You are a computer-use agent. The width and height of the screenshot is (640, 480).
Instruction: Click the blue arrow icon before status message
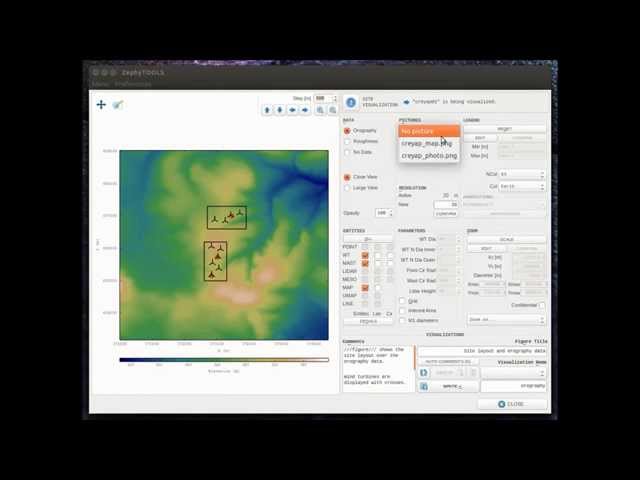[407, 102]
